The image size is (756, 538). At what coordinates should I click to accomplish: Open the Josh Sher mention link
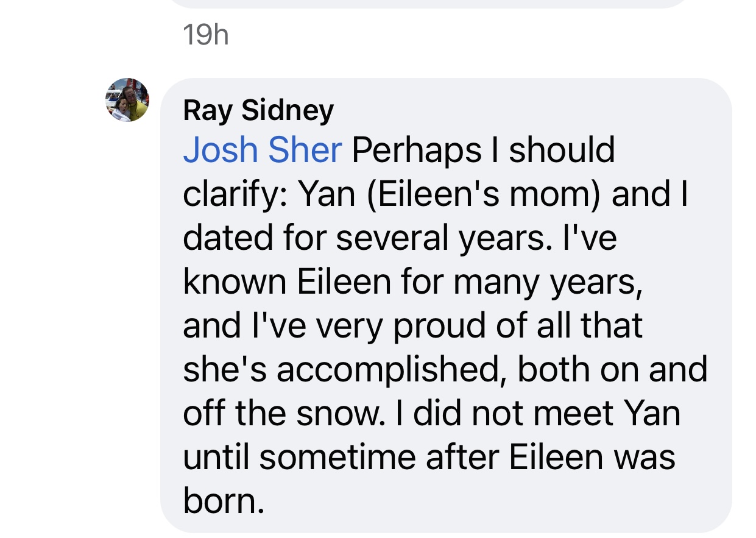(x=262, y=150)
